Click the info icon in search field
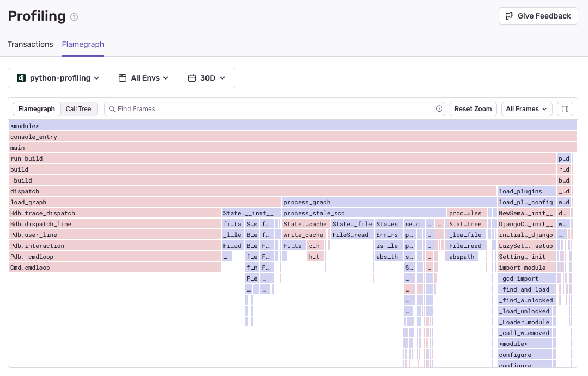The image size is (588, 376). click(x=439, y=109)
